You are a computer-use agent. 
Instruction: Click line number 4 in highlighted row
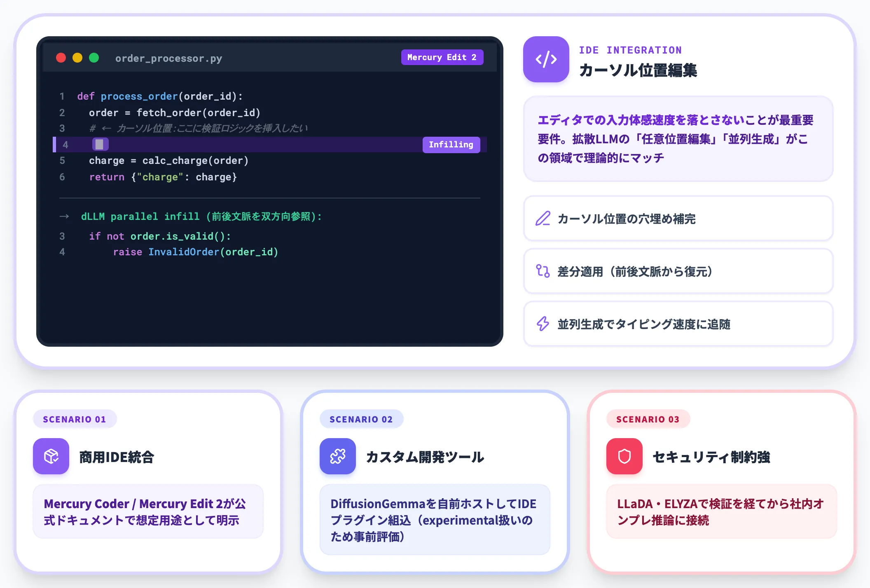65,145
